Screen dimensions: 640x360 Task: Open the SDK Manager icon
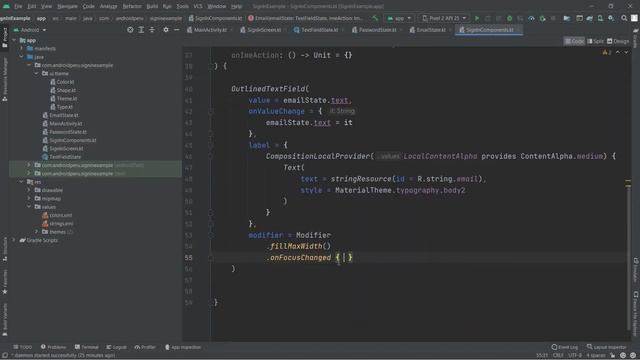click(611, 18)
